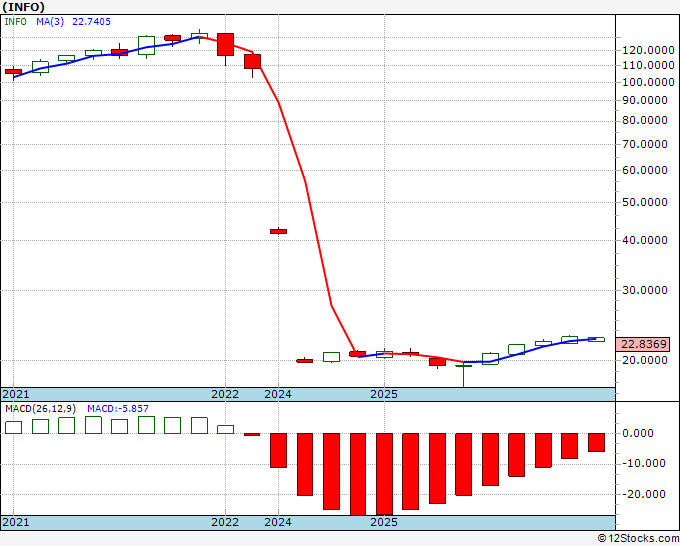Click the 2024 label on price timeline
The width and height of the screenshot is (680, 546).
pyautogui.click(x=278, y=394)
